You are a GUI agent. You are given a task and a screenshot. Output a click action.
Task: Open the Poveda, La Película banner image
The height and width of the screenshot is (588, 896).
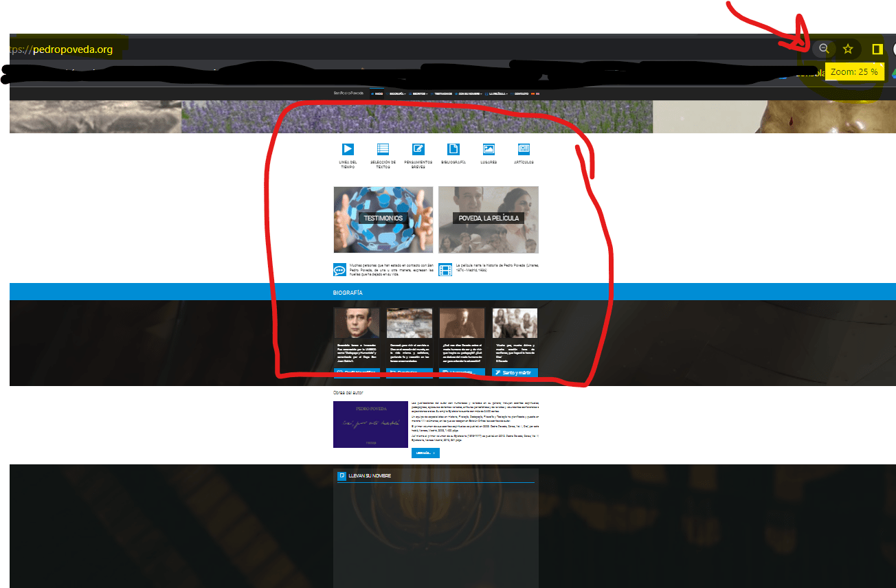pos(489,220)
